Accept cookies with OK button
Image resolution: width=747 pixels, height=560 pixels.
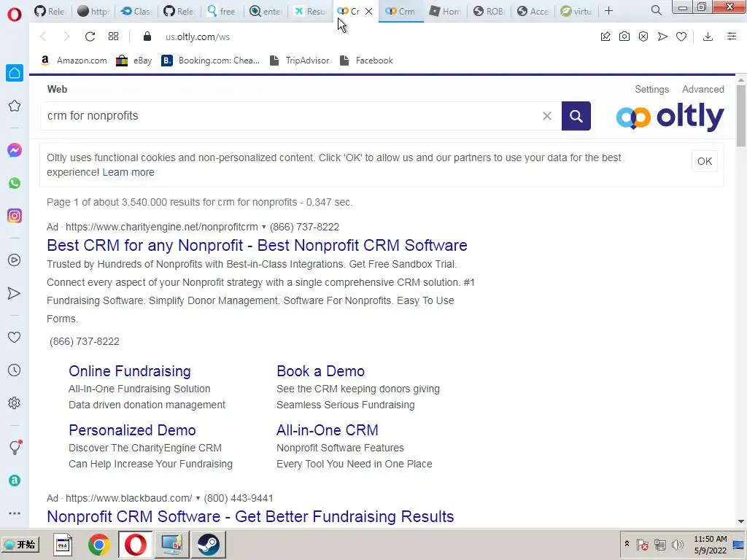coord(705,161)
